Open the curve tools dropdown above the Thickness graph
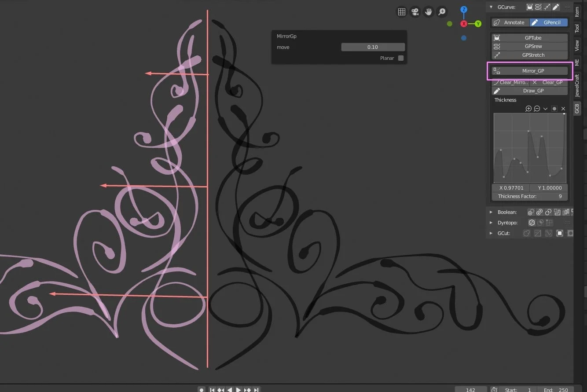This screenshot has height=392, width=587. [x=546, y=109]
